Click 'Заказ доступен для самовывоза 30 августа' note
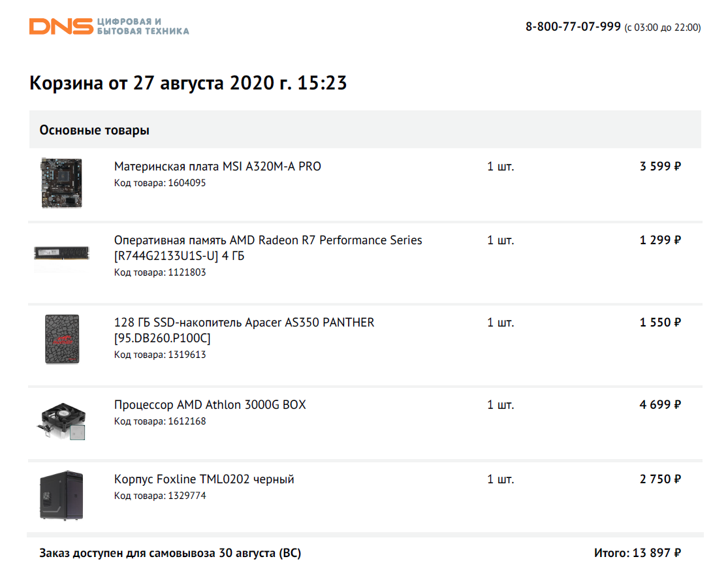 pyautogui.click(x=170, y=553)
